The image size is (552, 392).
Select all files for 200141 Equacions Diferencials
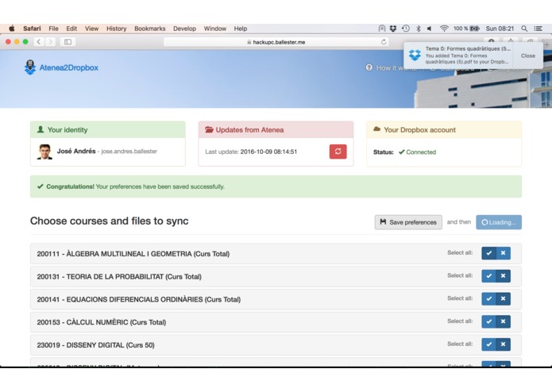488,299
